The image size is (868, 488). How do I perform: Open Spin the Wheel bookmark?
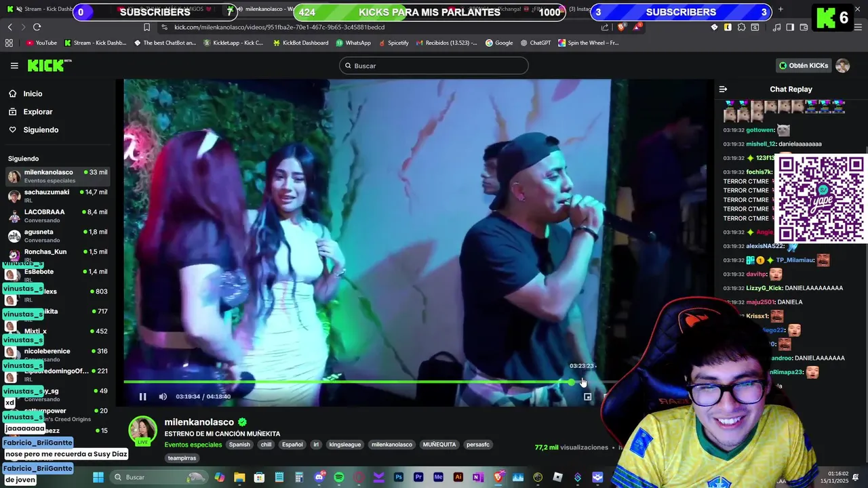[x=588, y=43]
